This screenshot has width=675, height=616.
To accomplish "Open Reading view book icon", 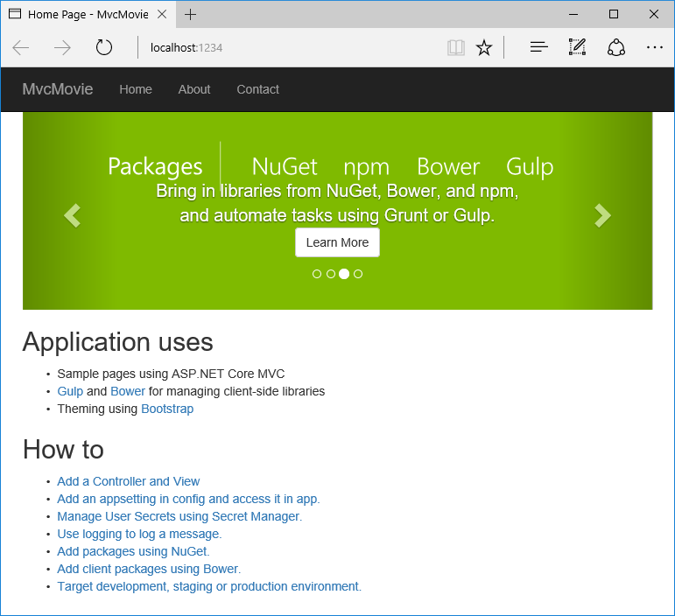I will (x=455, y=47).
